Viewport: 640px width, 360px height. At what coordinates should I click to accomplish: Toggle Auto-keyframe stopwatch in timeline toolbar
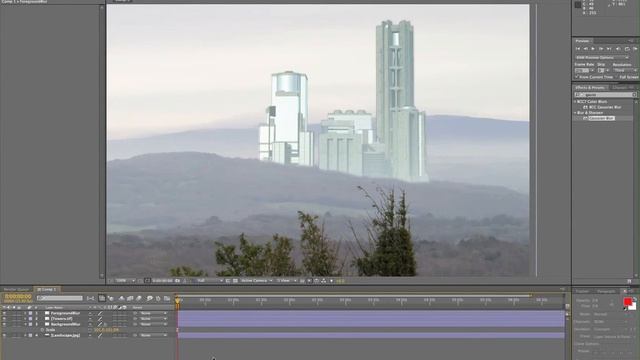[158, 298]
